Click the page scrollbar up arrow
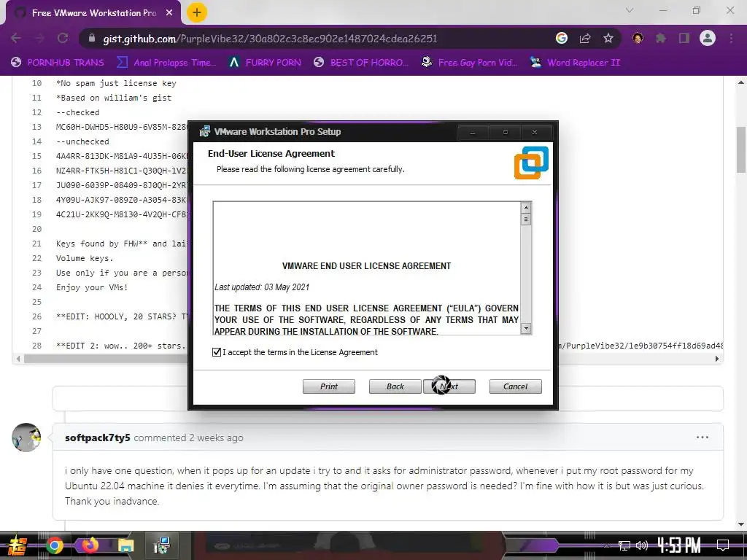 741,82
